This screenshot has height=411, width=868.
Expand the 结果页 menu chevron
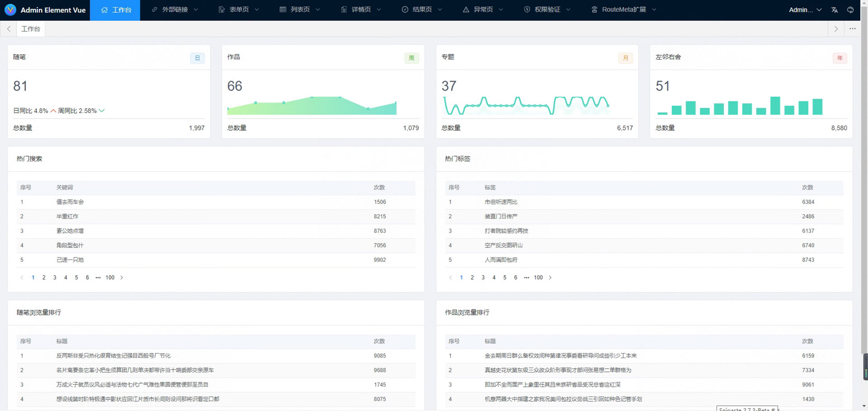click(440, 9)
